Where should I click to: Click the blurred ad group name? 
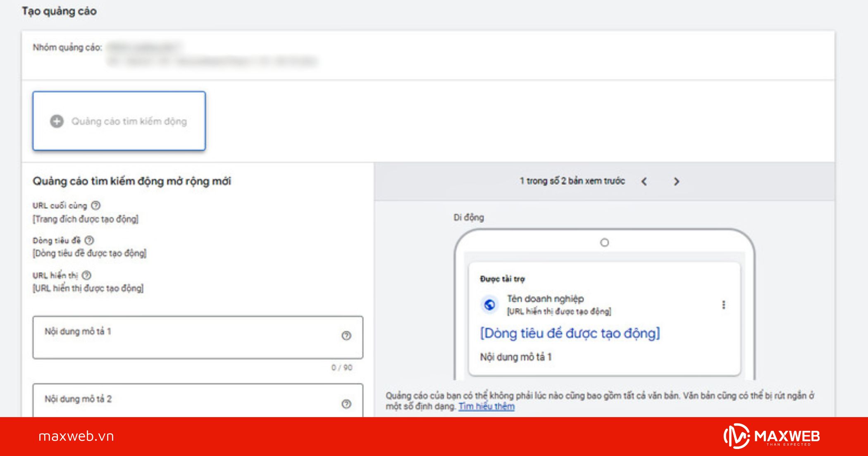click(x=145, y=47)
